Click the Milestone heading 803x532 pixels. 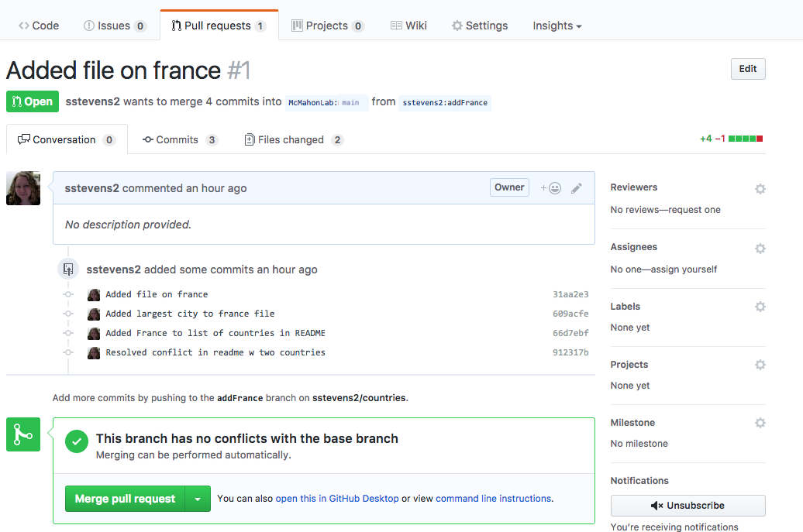(632, 423)
